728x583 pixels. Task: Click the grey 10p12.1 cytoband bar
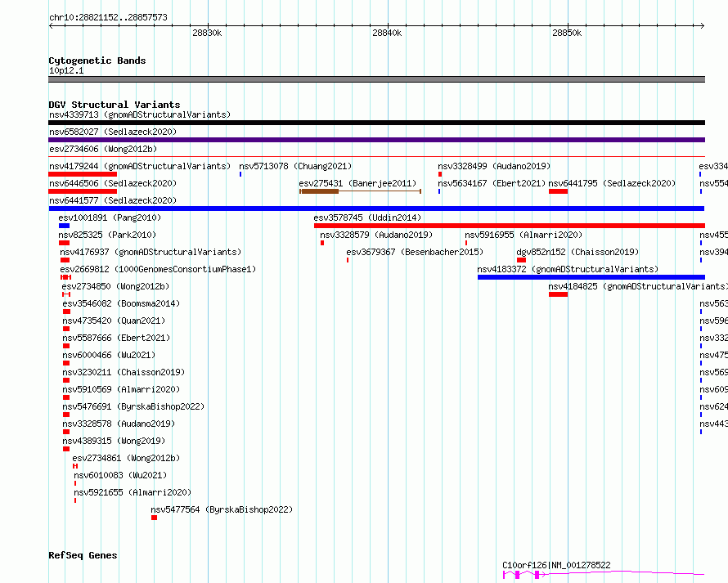click(x=376, y=79)
